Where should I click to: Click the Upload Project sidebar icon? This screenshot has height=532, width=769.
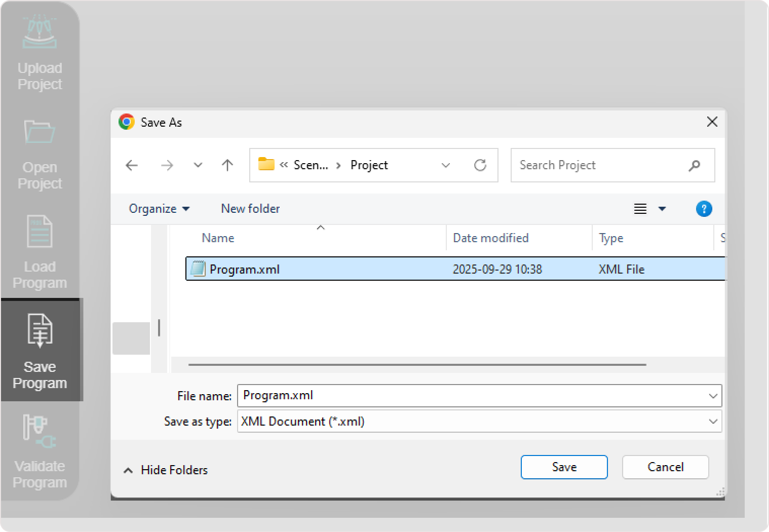(40, 33)
